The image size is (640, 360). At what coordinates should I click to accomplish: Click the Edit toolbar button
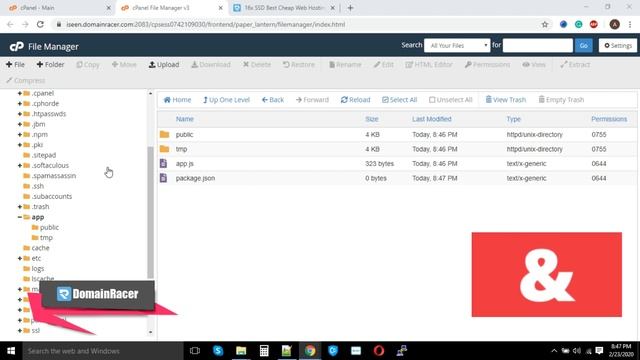pyautogui.click(x=383, y=64)
